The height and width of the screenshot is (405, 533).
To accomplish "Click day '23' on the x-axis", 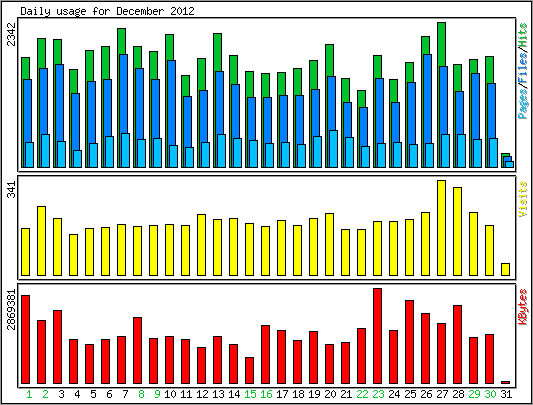I will [378, 394].
